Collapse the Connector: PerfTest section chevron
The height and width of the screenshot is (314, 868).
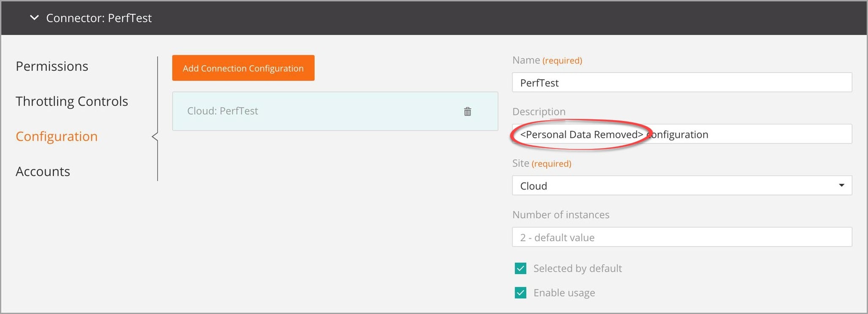[34, 18]
